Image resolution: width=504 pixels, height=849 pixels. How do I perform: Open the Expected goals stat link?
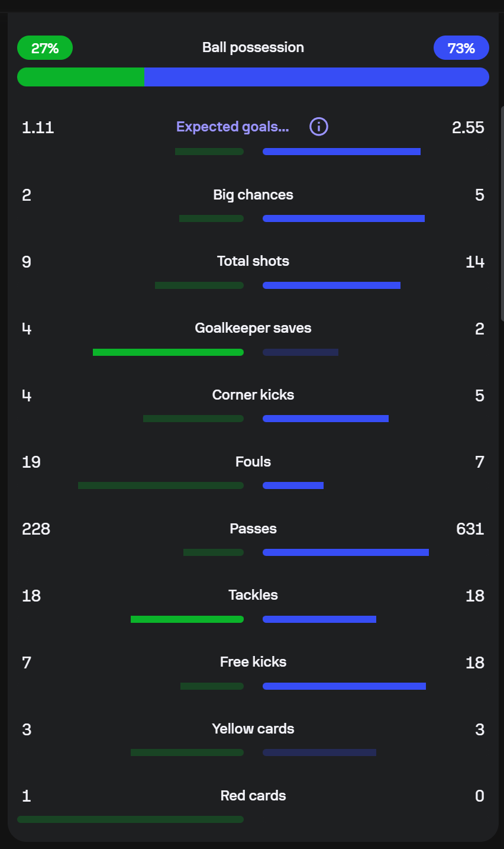(232, 127)
